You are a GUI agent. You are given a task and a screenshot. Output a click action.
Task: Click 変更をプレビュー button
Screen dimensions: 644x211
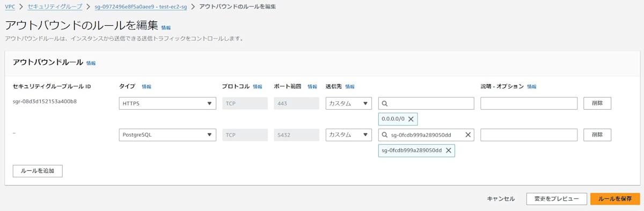[x=556, y=199]
